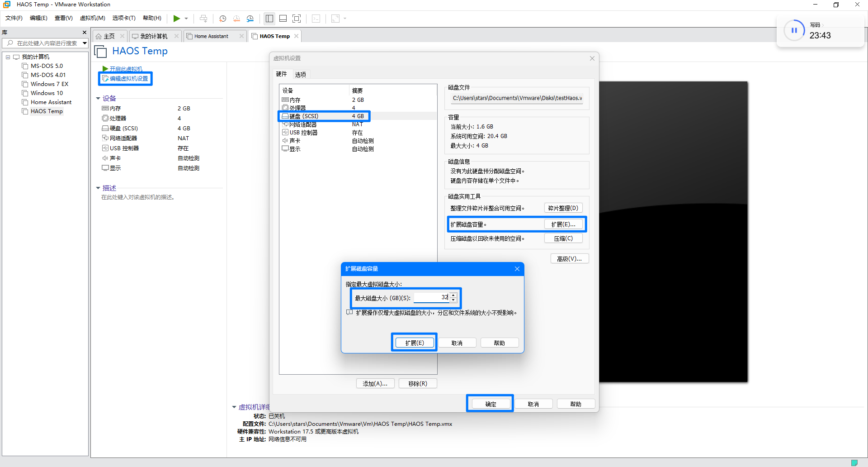This screenshot has width=868, height=467.
Task: Enter full screen mode
Action: click(297, 19)
